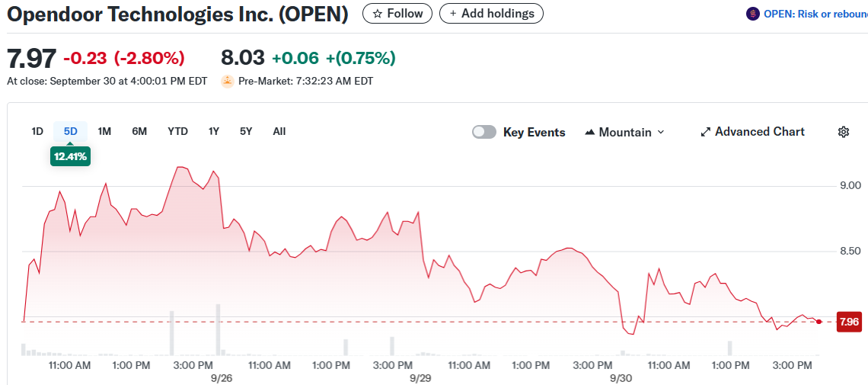Click the star icon in Follow button

[377, 14]
